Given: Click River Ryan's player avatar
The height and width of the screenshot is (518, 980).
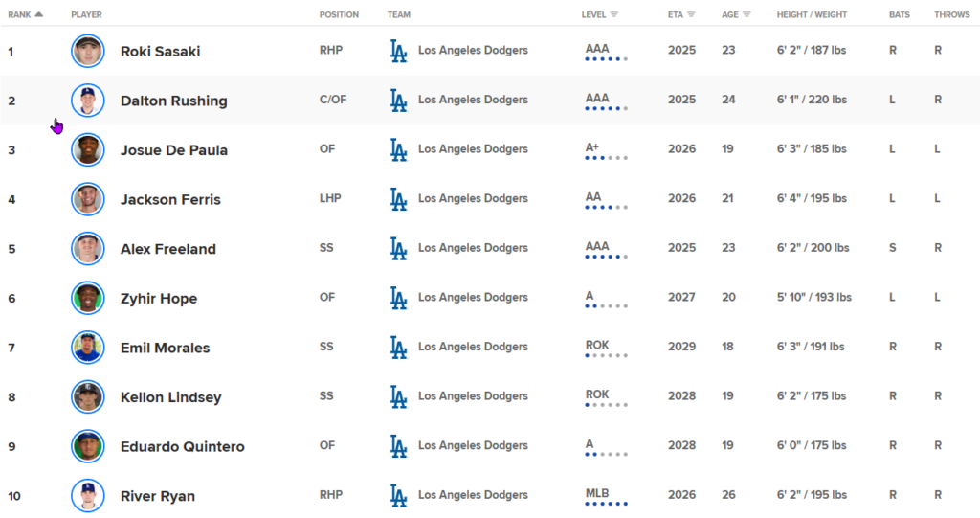Looking at the screenshot, I should (x=87, y=496).
